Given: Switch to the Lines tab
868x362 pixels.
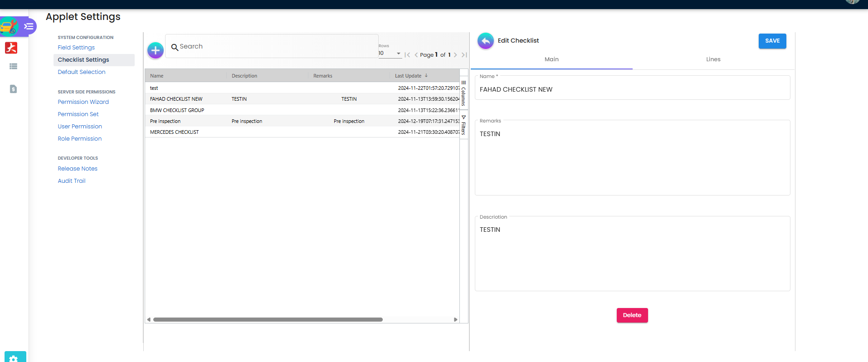Looking at the screenshot, I should click(713, 59).
